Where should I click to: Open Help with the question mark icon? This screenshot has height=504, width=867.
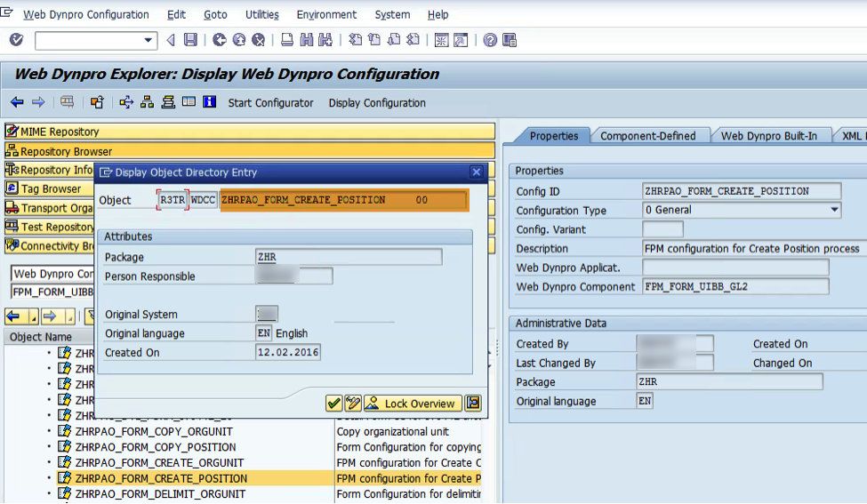[490, 40]
